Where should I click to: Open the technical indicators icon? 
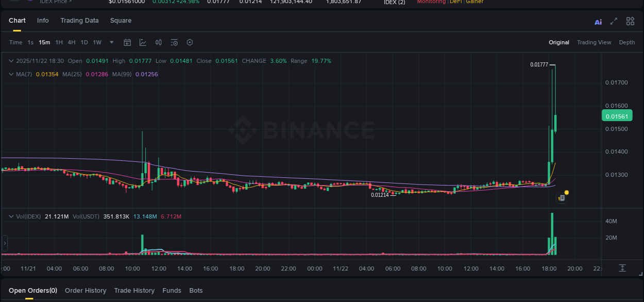[x=143, y=42]
